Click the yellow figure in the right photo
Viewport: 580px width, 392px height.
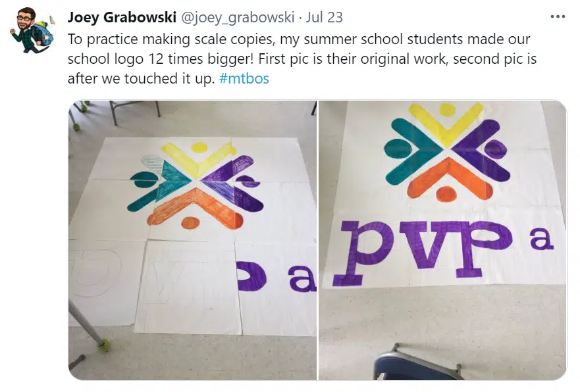[447, 122]
